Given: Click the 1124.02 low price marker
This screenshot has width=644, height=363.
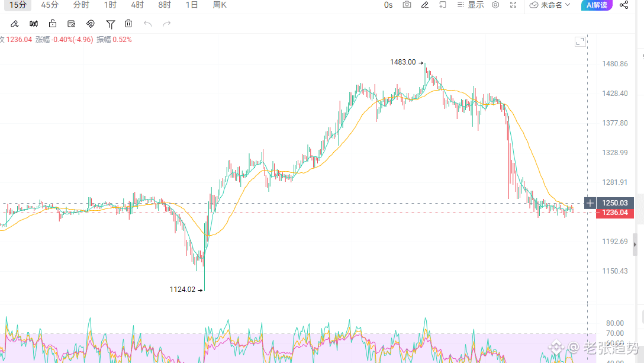Looking at the screenshot, I should tap(186, 290).
